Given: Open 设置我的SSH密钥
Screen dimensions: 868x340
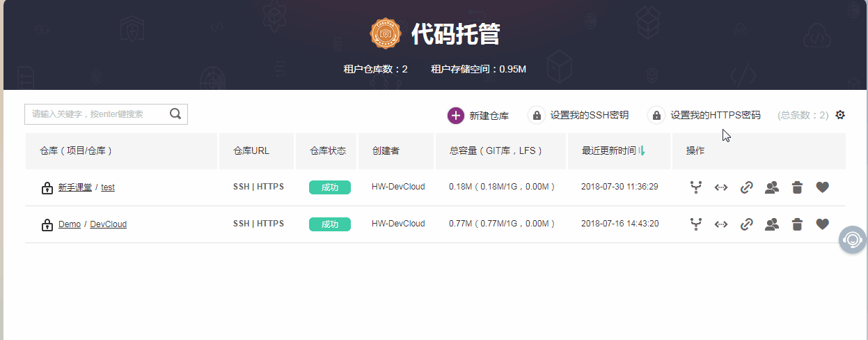Looking at the screenshot, I should (x=590, y=116).
